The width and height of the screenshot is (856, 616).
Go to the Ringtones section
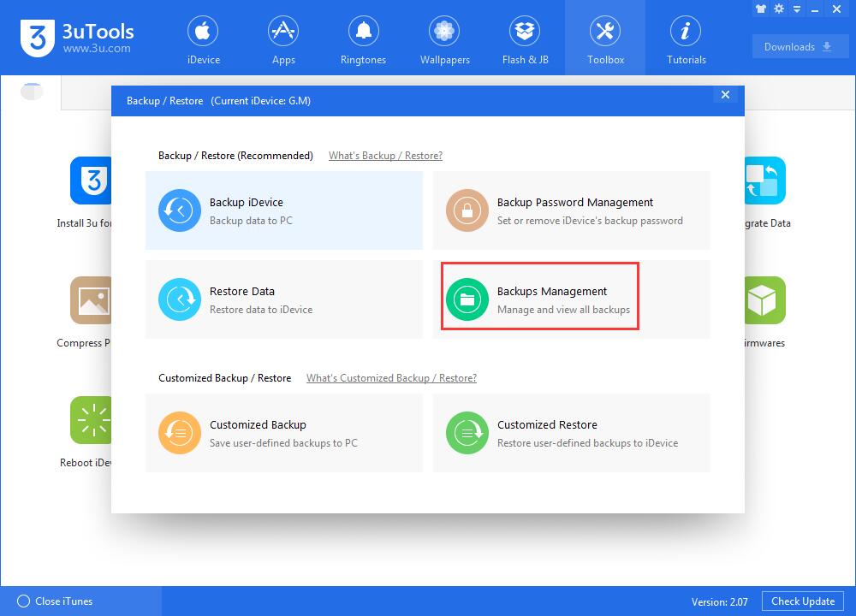tap(363, 38)
